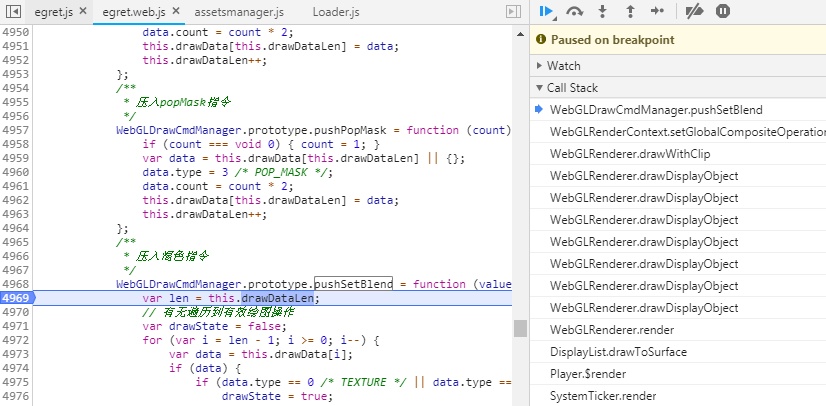Set breakpoint on line number 4957
Viewport: 826px width, 406px height.
tap(16, 130)
